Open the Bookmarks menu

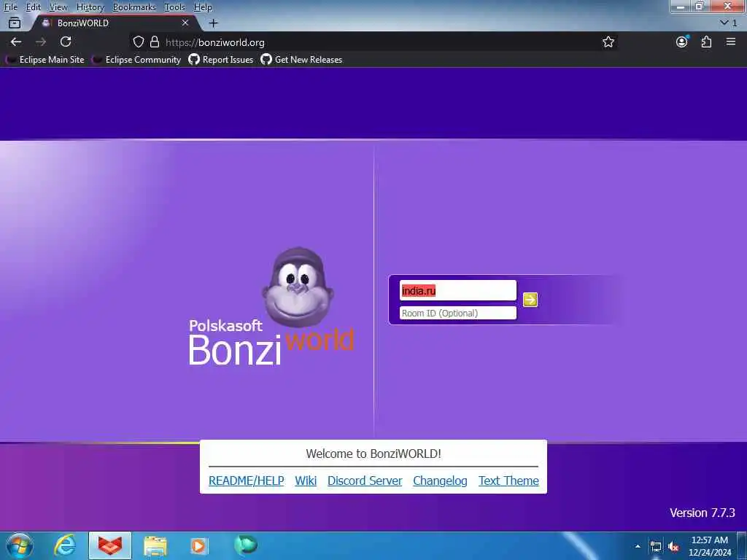(x=134, y=7)
